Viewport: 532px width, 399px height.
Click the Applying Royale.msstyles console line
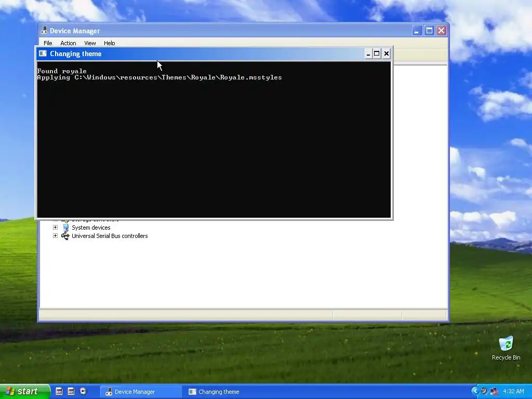[159, 77]
